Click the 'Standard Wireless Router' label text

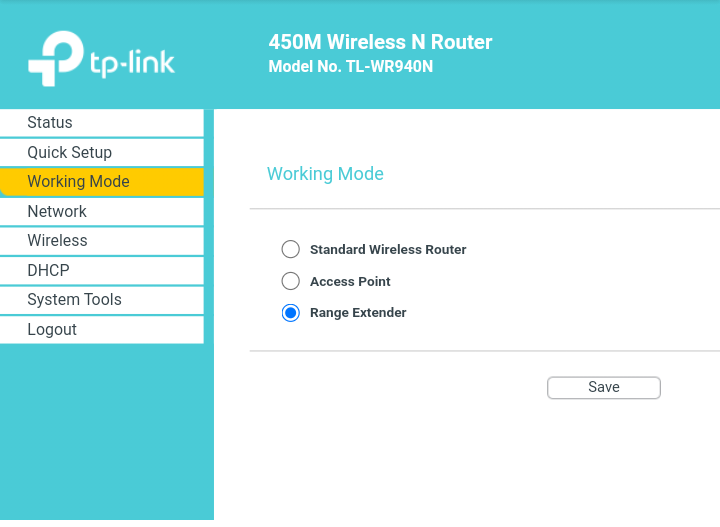tap(388, 249)
